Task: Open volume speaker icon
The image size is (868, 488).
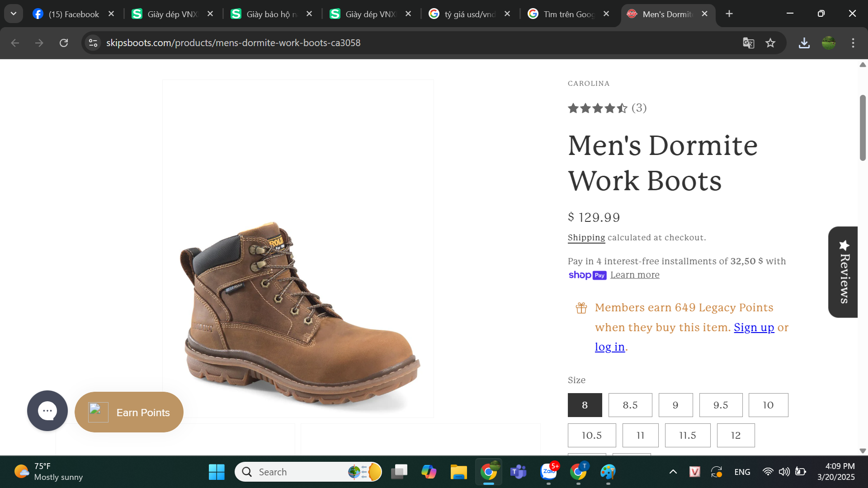Action: 784,472
